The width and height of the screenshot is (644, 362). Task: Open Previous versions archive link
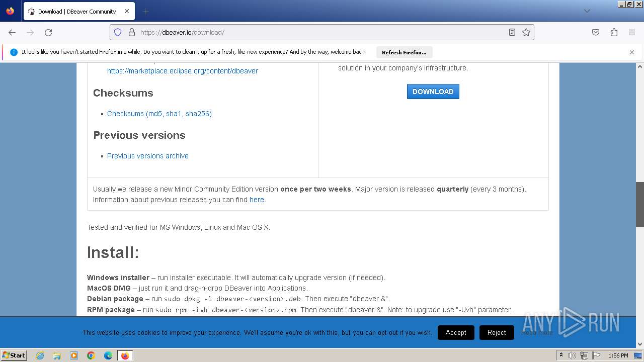[x=148, y=156]
